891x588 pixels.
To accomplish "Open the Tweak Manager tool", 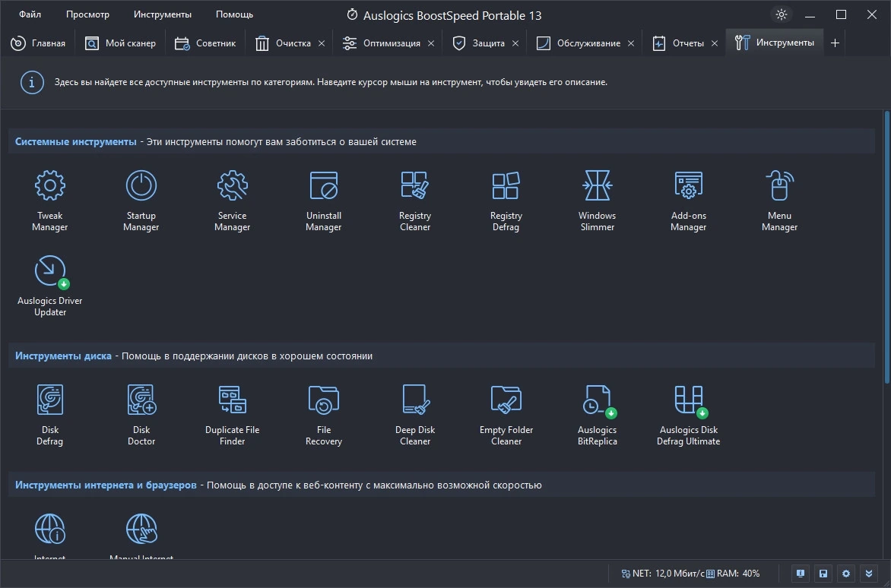I will pos(50,201).
